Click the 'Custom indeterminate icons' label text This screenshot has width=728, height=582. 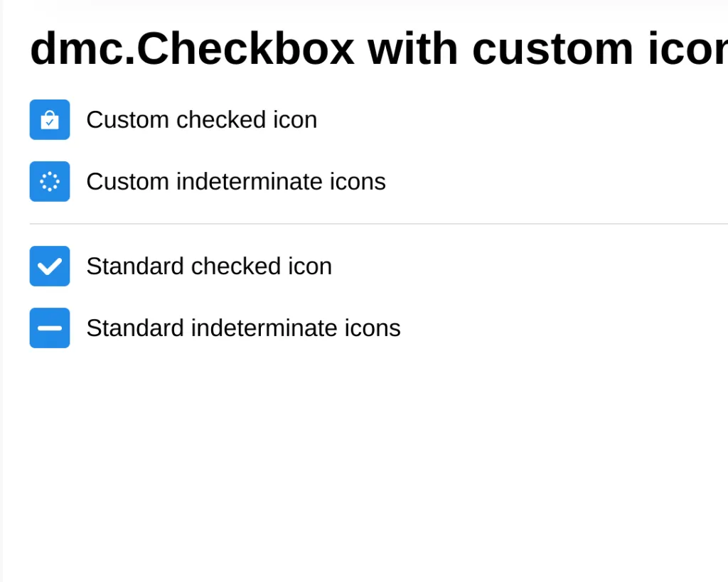click(x=235, y=182)
